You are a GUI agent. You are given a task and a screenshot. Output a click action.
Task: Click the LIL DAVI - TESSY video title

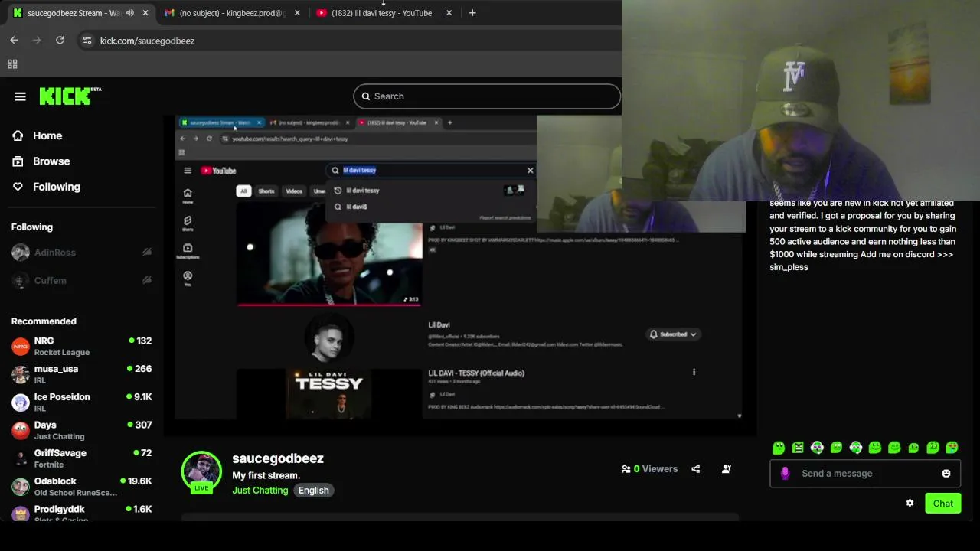coord(476,373)
